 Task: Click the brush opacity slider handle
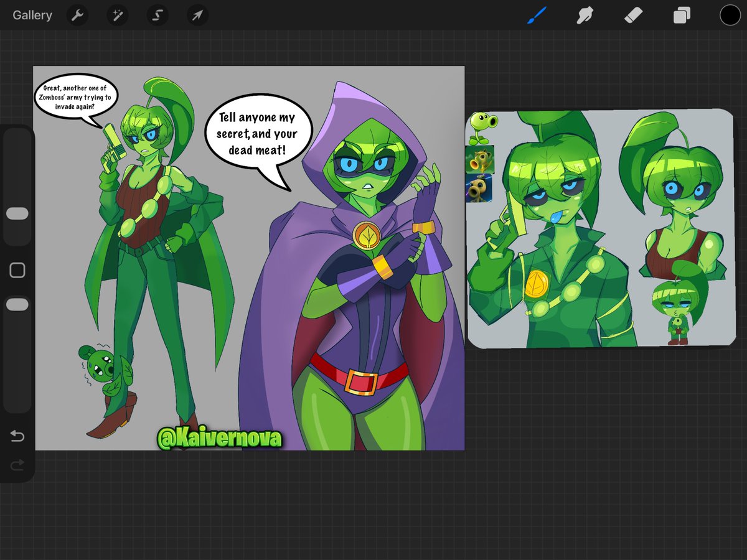17,304
